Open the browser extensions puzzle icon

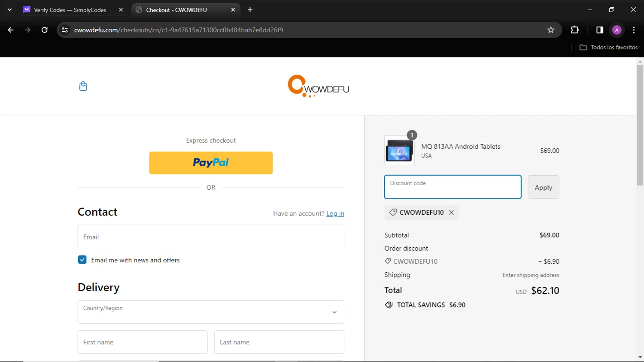pos(574,30)
